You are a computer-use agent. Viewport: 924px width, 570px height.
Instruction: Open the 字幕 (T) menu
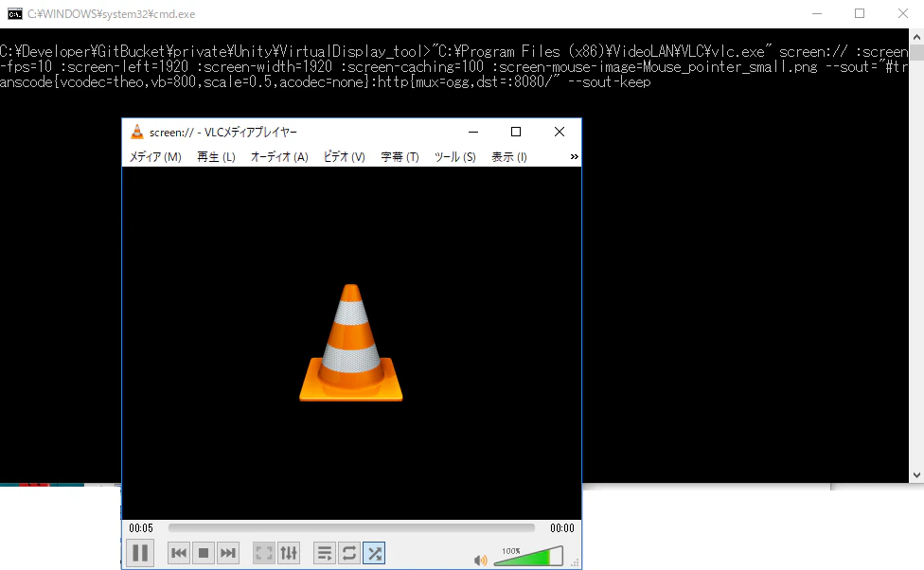pyautogui.click(x=400, y=157)
